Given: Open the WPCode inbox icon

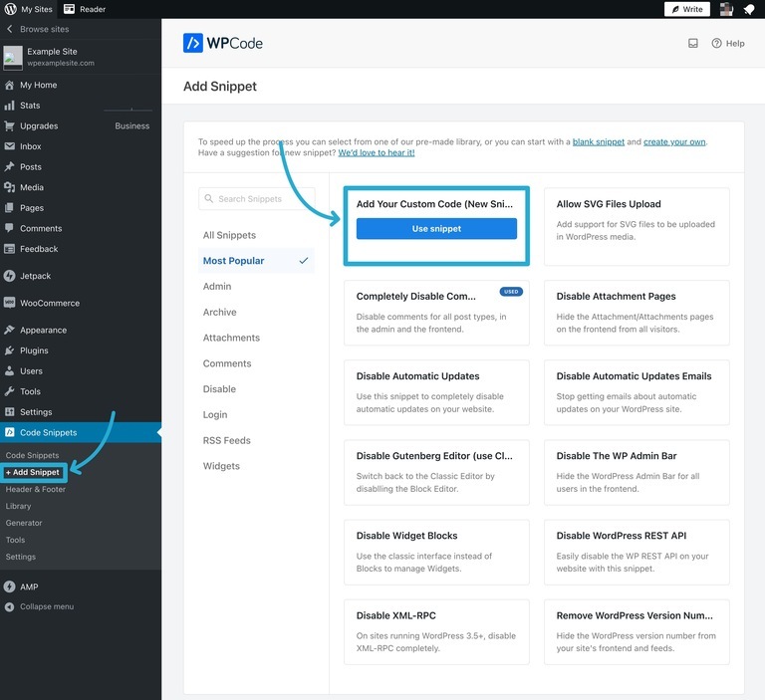Looking at the screenshot, I should coord(693,44).
